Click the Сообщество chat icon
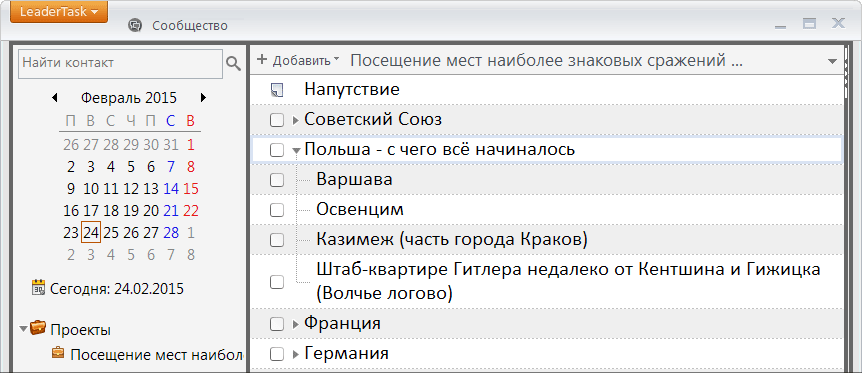Screen dimensions: 862x373 pos(135,25)
